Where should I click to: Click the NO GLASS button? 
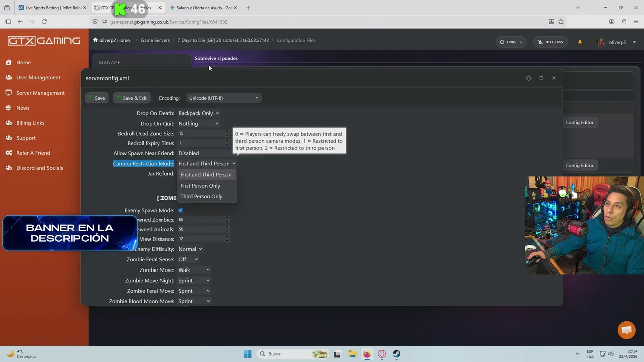pos(550,42)
